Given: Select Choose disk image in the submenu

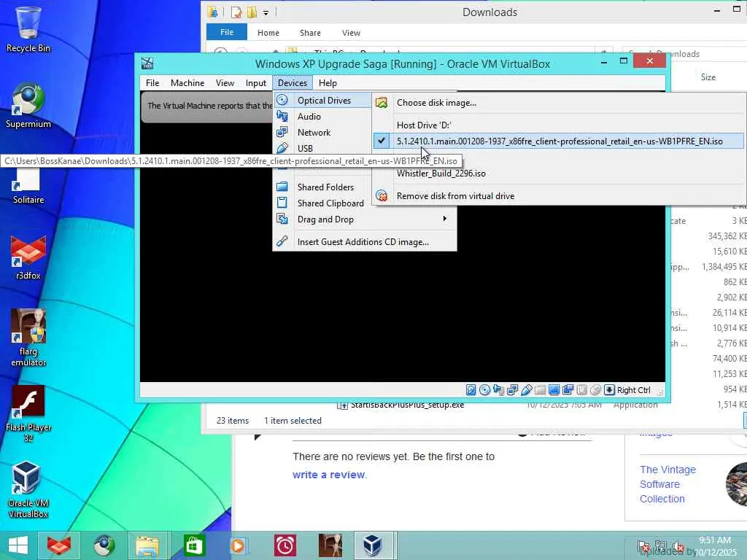Looking at the screenshot, I should pyautogui.click(x=558, y=102).
